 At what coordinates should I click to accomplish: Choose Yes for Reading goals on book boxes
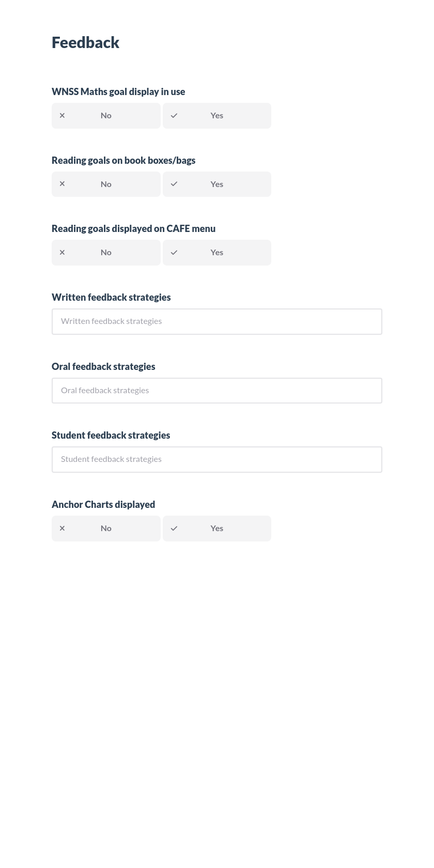(216, 184)
